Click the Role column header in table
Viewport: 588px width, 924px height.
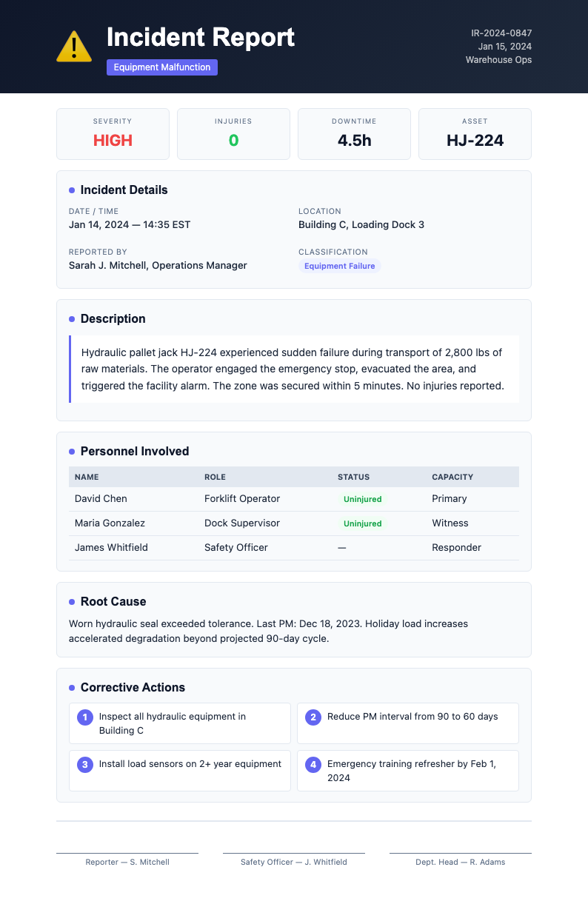click(x=215, y=477)
